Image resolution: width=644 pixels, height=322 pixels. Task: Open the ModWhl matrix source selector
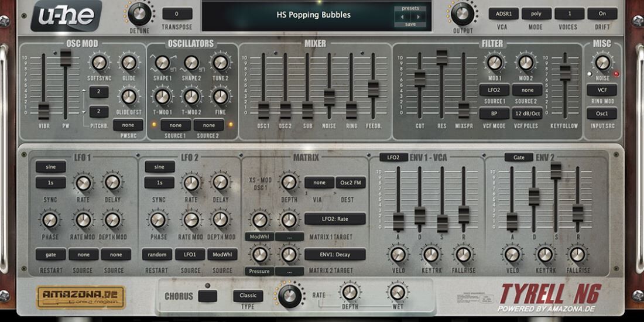(259, 237)
